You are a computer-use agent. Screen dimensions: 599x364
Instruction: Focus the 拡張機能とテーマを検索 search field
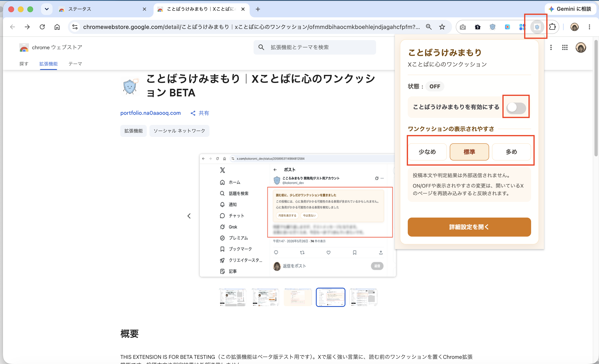click(315, 47)
